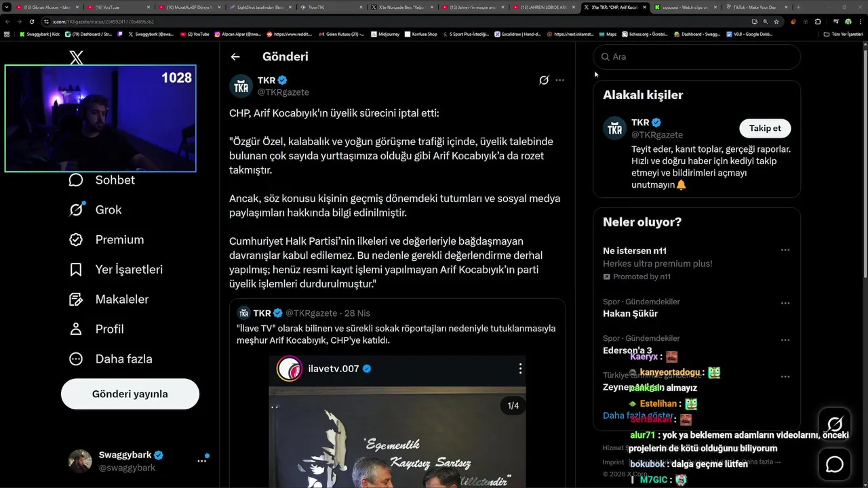Open the Maps bookmark

607,34
